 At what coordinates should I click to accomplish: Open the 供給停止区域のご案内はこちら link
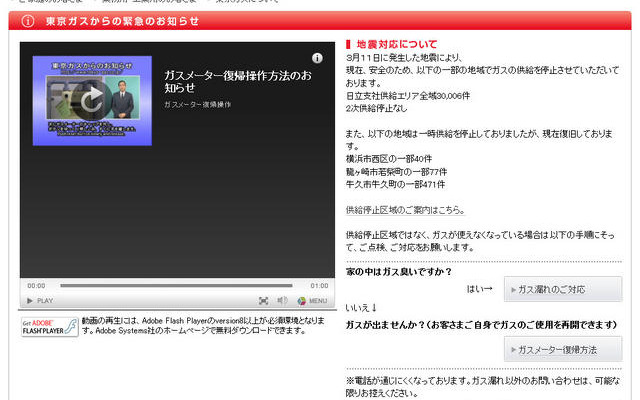tap(405, 210)
